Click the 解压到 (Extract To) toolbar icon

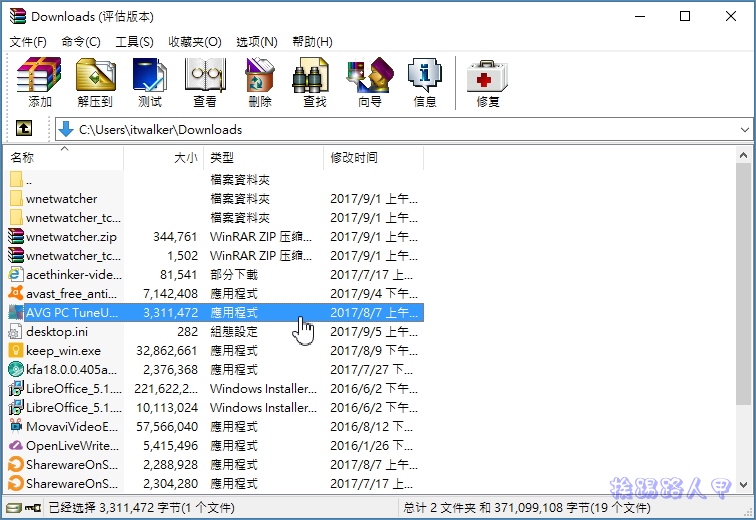95,75
